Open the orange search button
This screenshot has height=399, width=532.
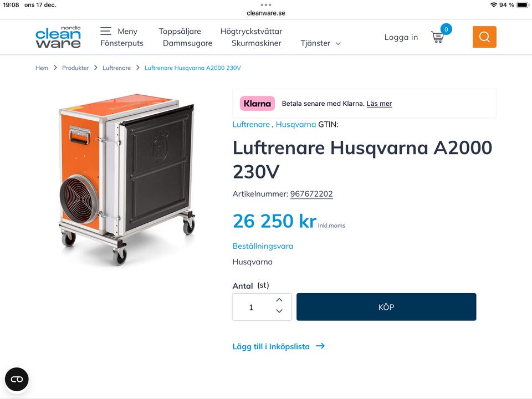coord(484,37)
